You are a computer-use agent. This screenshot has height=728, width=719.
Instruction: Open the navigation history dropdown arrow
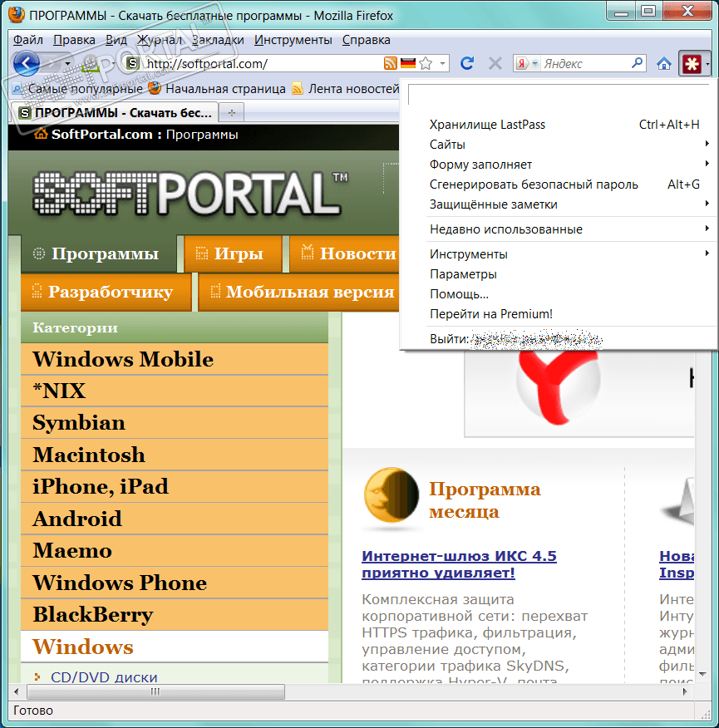click(x=68, y=64)
